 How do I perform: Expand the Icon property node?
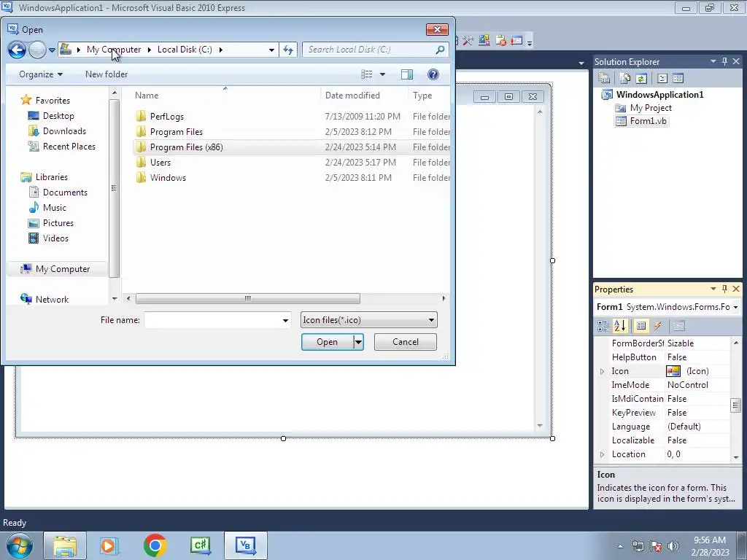pos(602,371)
